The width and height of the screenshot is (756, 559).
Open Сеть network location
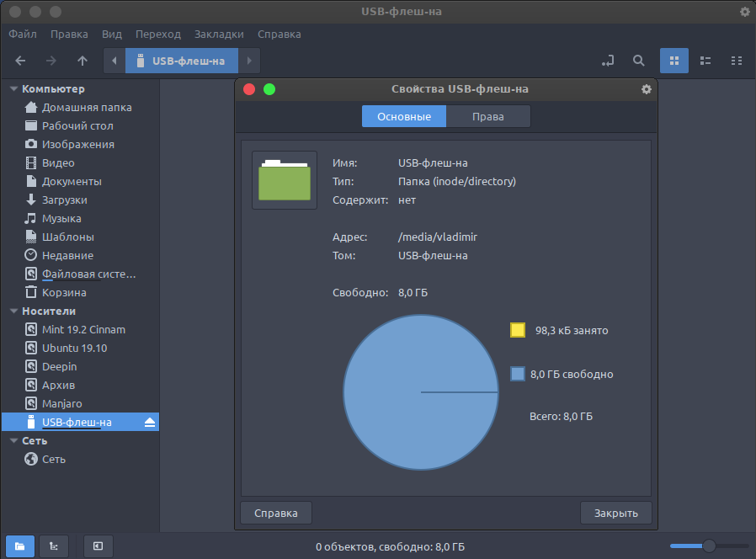pos(80,459)
